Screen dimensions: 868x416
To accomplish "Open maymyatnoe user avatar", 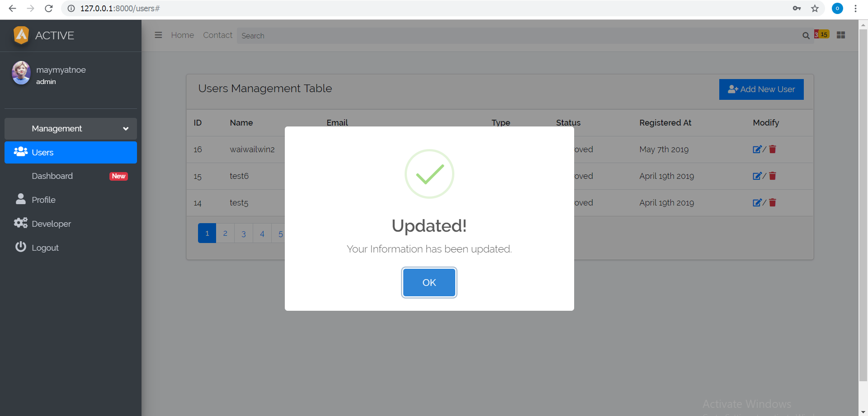I will [21, 73].
